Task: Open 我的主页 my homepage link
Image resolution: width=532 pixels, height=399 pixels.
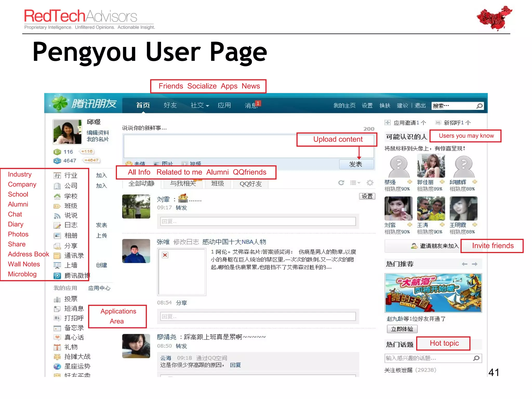Action: point(344,105)
